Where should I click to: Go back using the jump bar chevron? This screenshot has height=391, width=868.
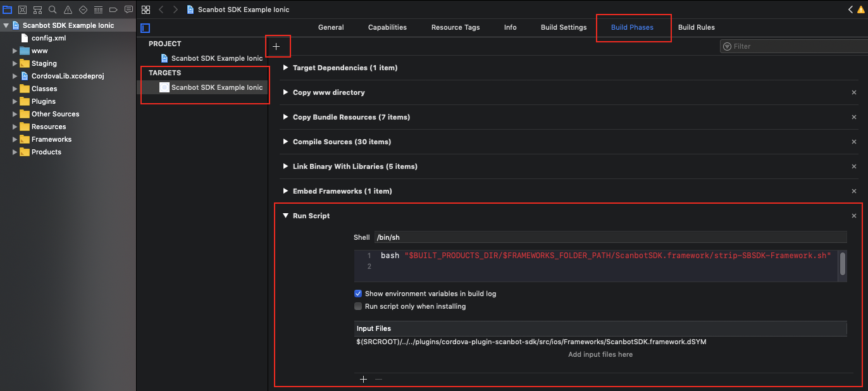[x=161, y=9]
